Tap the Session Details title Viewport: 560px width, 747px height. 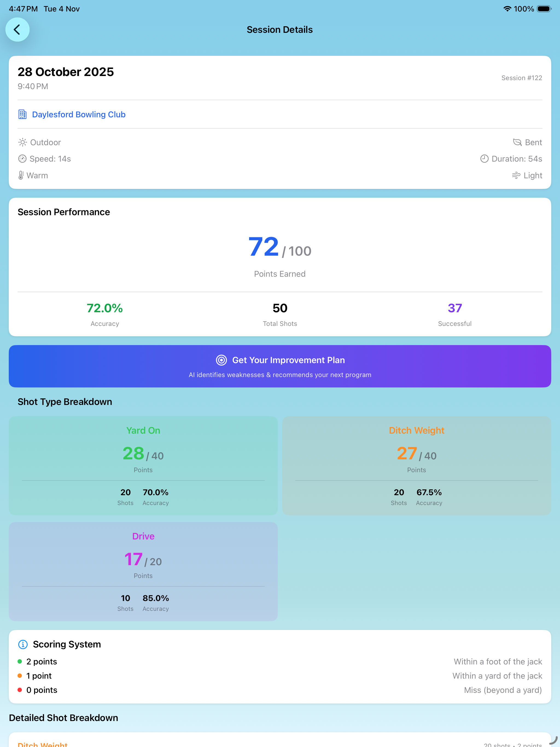tap(280, 30)
